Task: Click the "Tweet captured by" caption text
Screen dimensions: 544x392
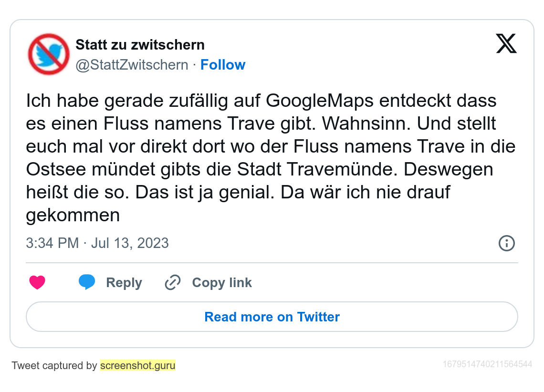Action: (54, 366)
